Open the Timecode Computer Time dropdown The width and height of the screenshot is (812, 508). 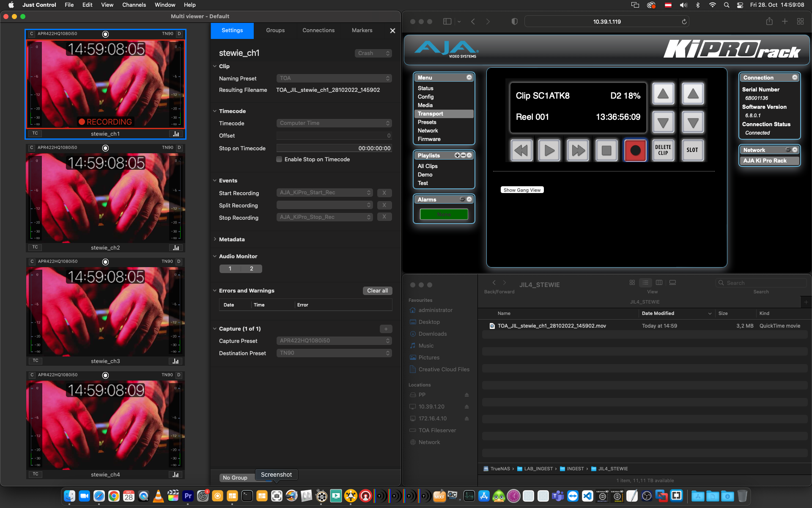tap(334, 123)
